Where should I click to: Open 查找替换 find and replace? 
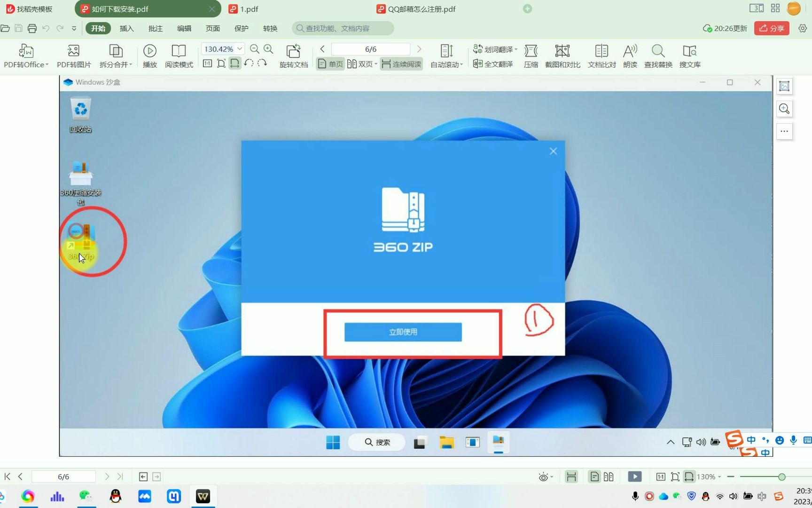coord(658,56)
